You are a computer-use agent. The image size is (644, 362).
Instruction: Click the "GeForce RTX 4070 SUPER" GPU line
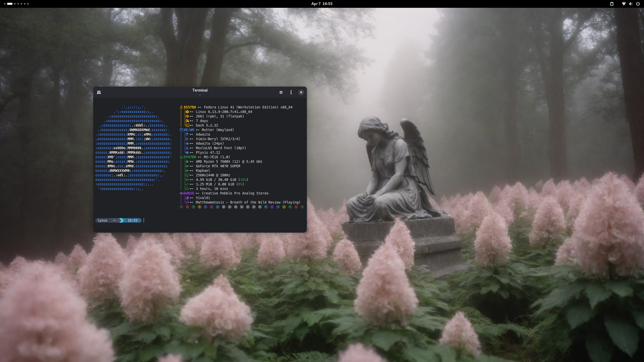click(218, 166)
